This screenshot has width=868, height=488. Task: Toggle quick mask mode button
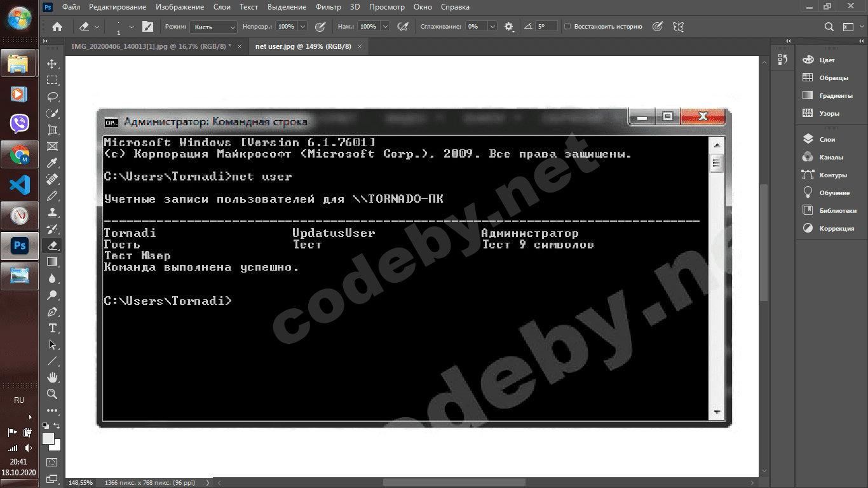(53, 463)
